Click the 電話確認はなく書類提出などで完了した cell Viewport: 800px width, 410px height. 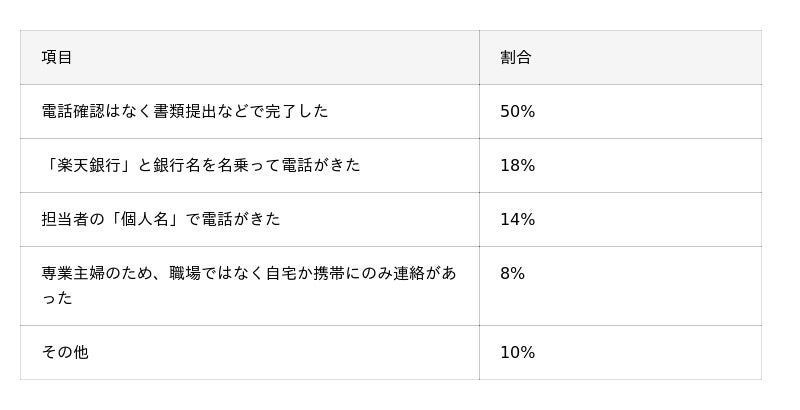pos(185,111)
